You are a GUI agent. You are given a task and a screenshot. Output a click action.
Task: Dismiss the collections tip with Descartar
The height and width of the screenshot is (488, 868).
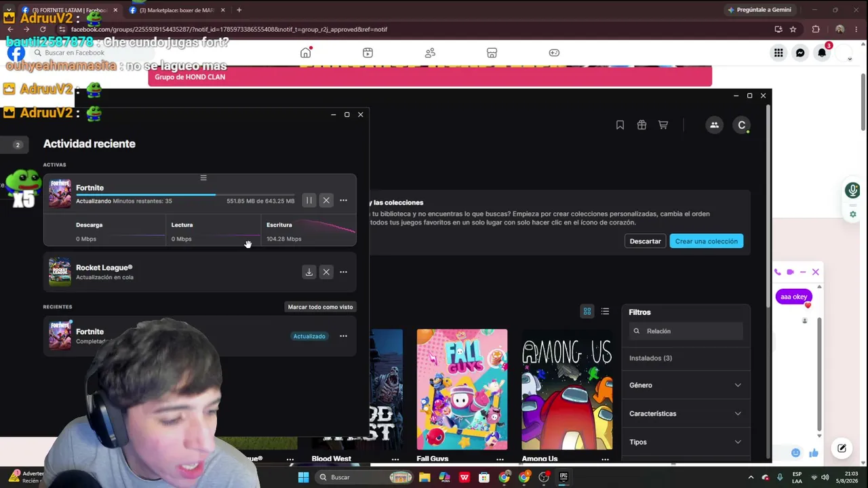tap(645, 241)
